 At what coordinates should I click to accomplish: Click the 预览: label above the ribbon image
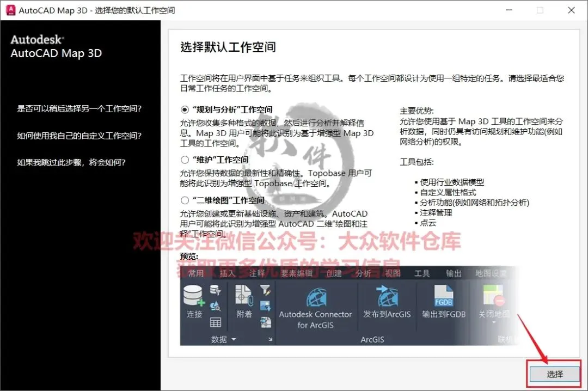(189, 256)
